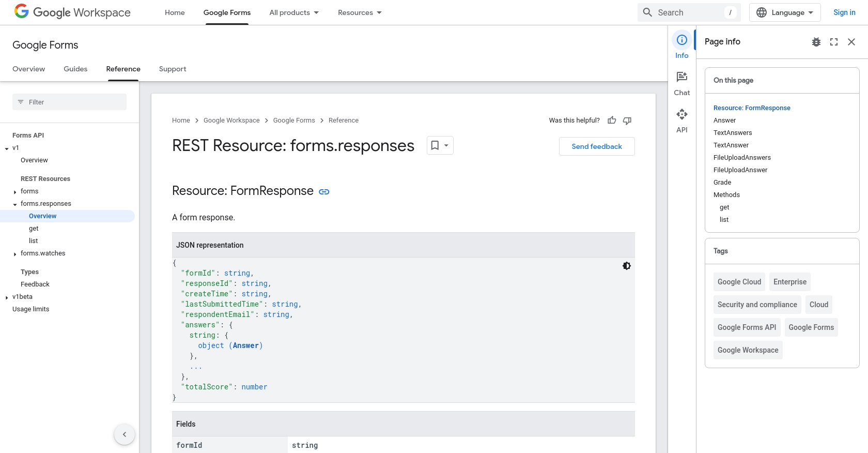Switch to the Support tab
Screen dimensions: 868x453
pos(173,69)
